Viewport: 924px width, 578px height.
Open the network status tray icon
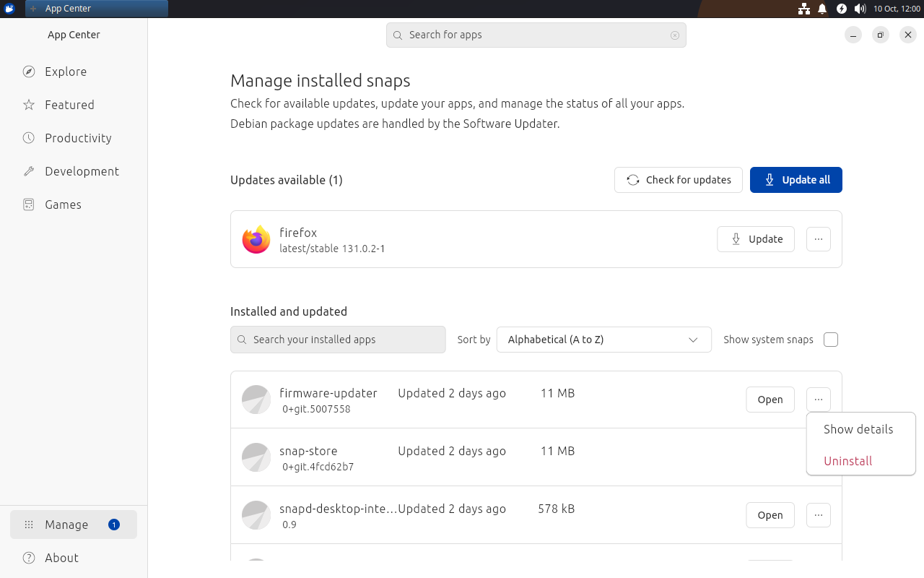[803, 9]
